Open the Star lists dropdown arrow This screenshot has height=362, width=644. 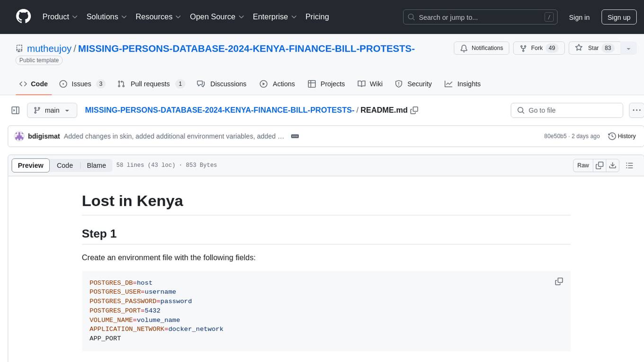[628, 48]
